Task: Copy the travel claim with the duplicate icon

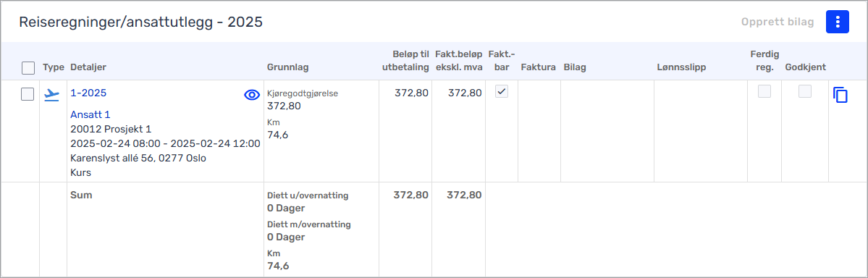Action: tap(840, 96)
